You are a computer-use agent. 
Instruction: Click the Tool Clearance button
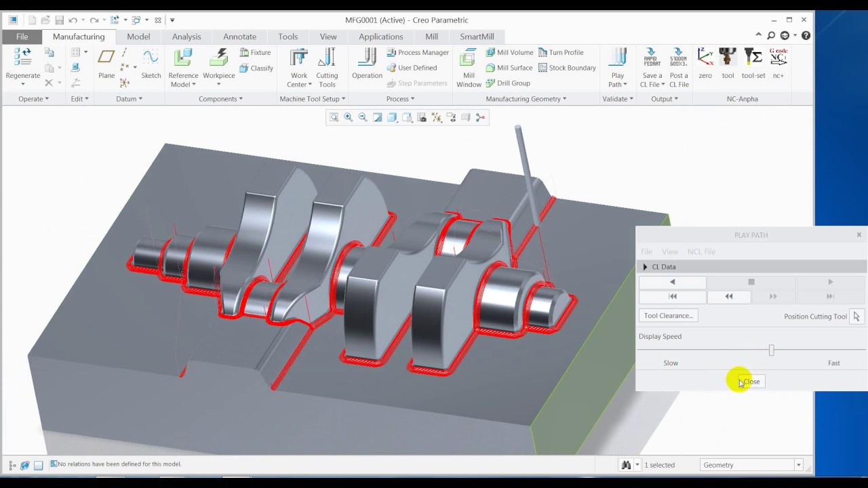[x=669, y=316]
